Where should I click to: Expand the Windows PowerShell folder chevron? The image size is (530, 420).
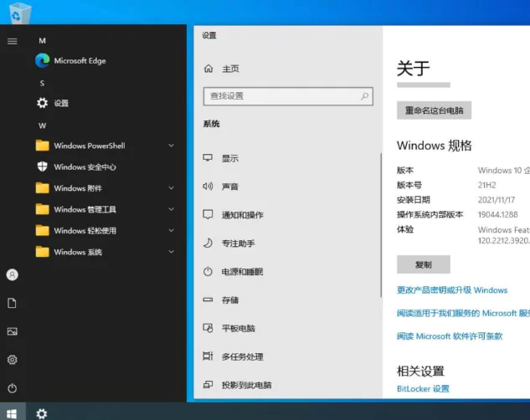pyautogui.click(x=172, y=146)
